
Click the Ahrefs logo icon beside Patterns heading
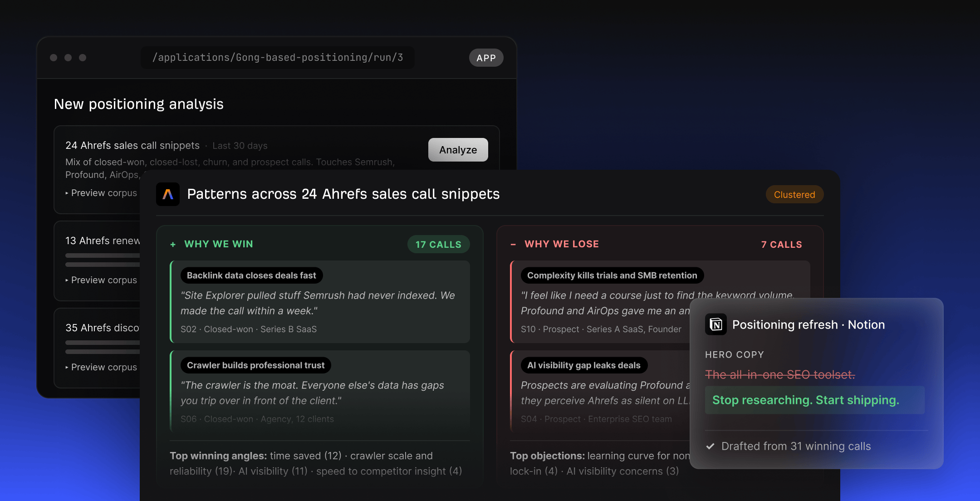pyautogui.click(x=168, y=194)
